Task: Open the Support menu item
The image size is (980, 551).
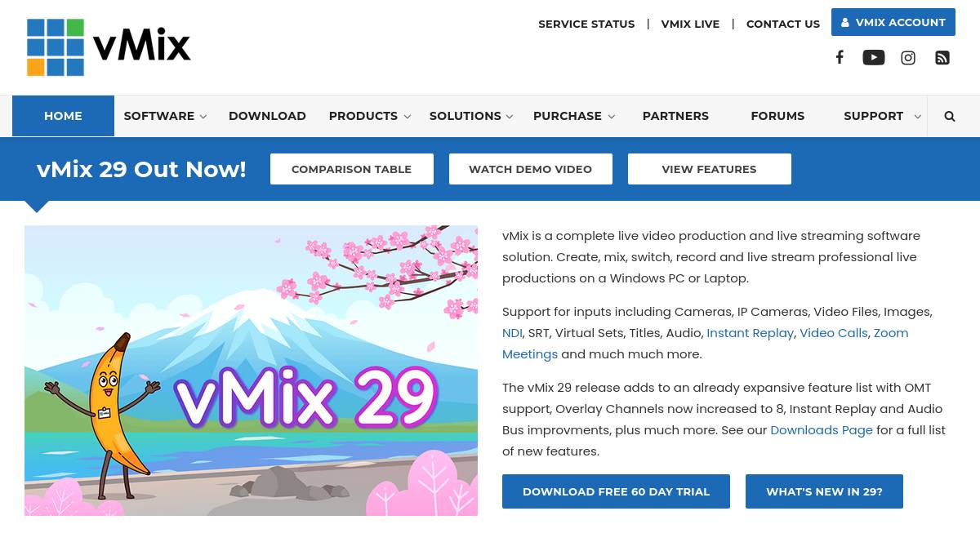Action: tap(873, 116)
